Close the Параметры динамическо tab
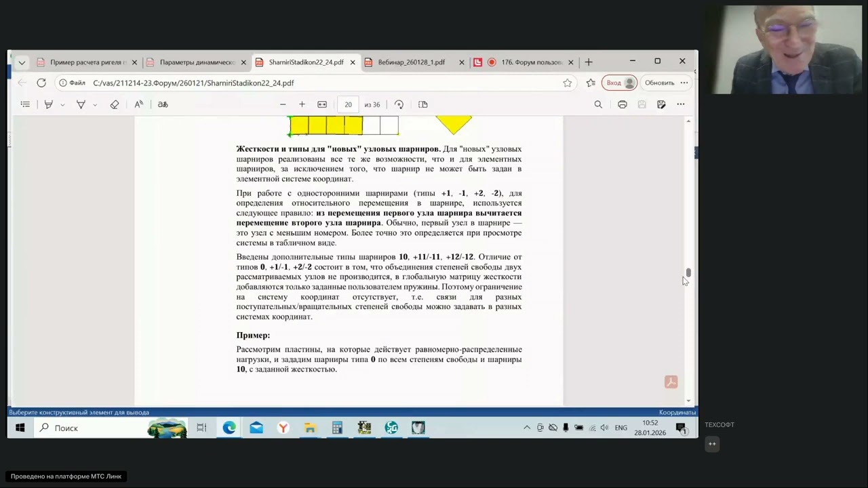The height and width of the screenshot is (488, 868). (x=243, y=62)
